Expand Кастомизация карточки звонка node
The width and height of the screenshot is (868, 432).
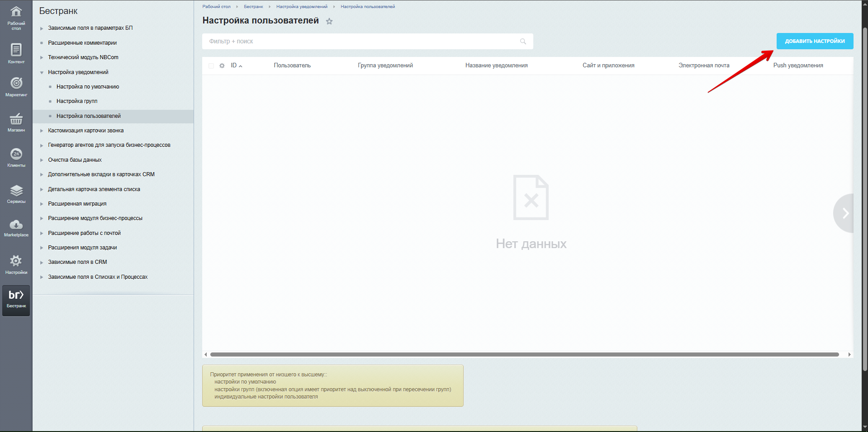click(42, 131)
